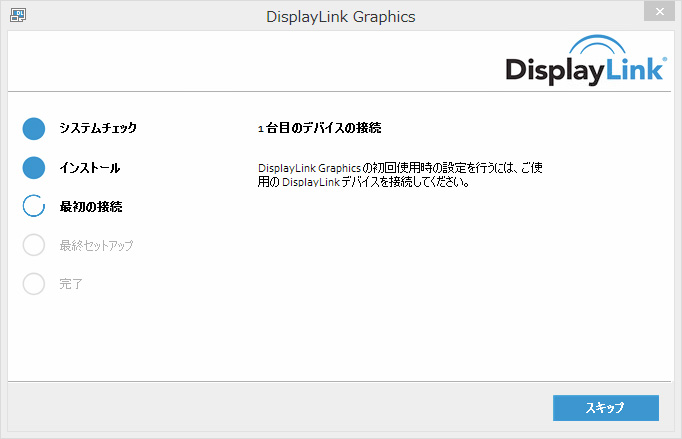Click the スキップ (Skip) button
The height and width of the screenshot is (439, 682).
[605, 408]
